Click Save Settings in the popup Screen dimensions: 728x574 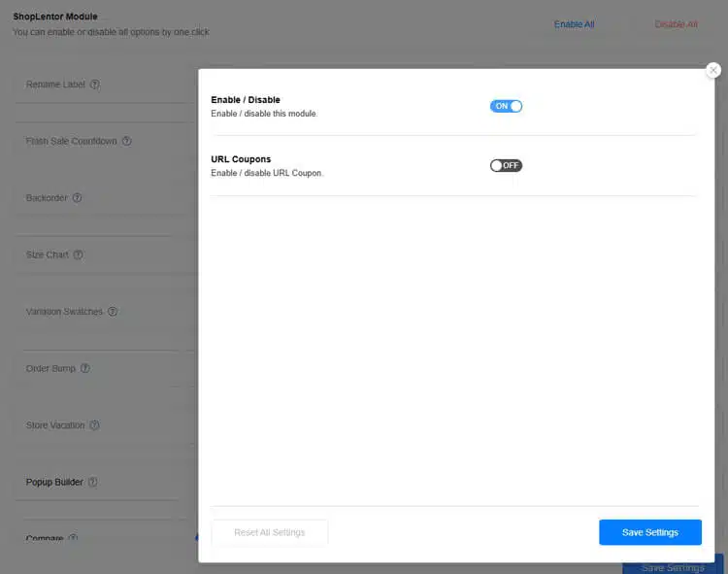click(x=649, y=532)
